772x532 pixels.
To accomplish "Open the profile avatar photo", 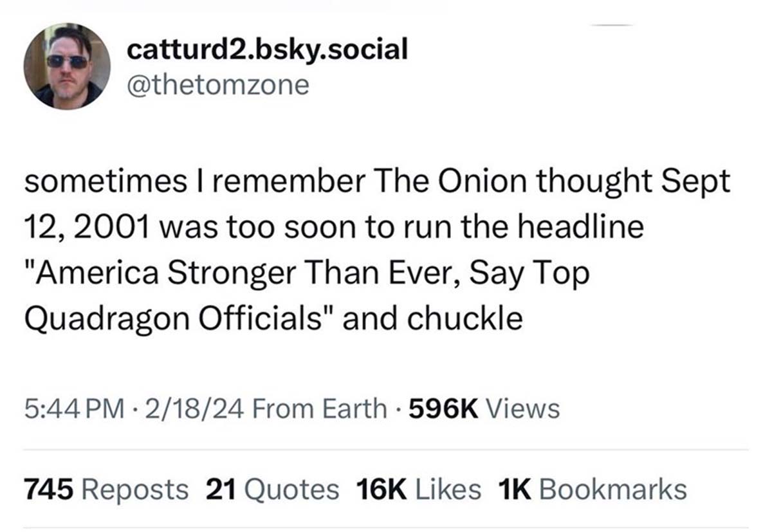I will [66, 66].
